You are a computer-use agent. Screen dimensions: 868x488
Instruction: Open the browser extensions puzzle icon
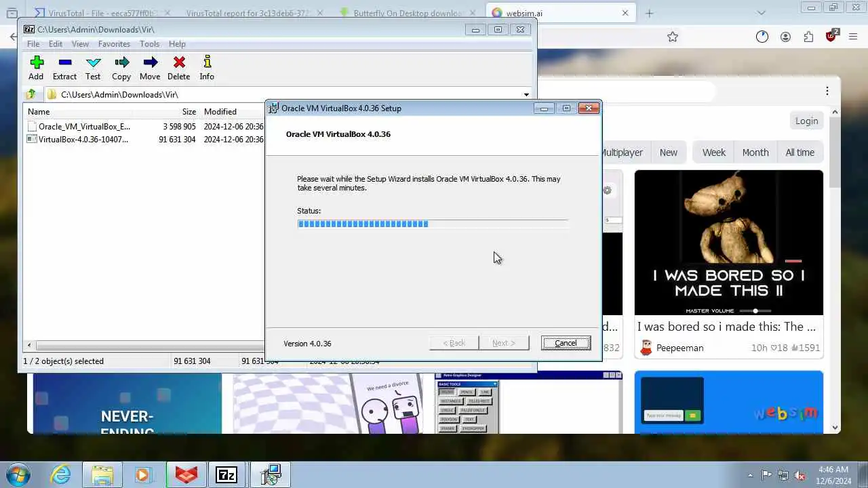[x=808, y=37]
